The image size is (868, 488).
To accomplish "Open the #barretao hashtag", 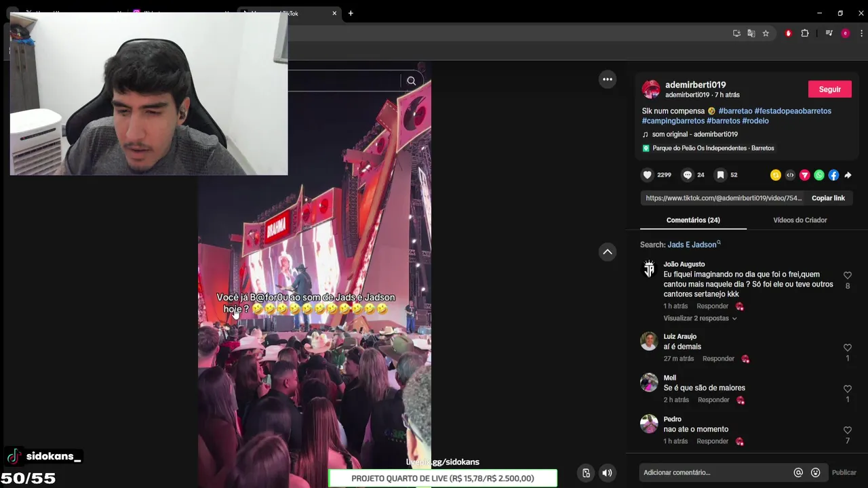I will coord(735,111).
